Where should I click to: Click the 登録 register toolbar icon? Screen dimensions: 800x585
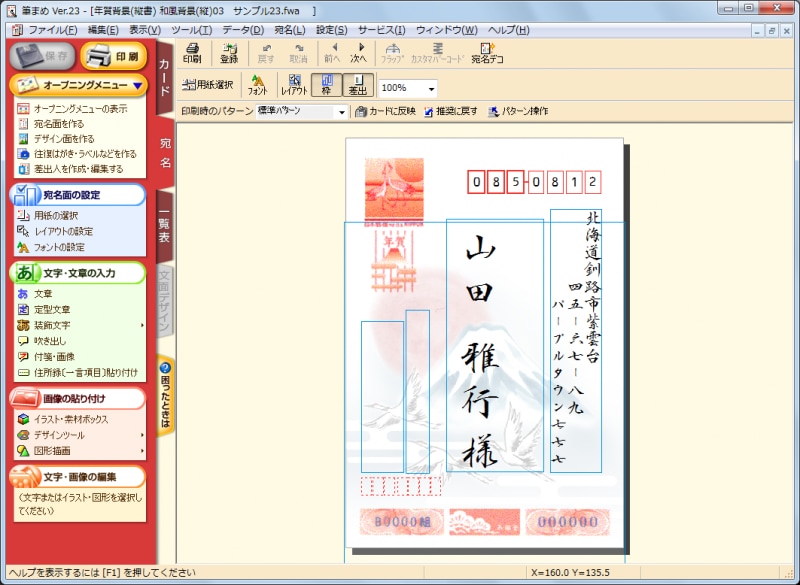(x=229, y=52)
